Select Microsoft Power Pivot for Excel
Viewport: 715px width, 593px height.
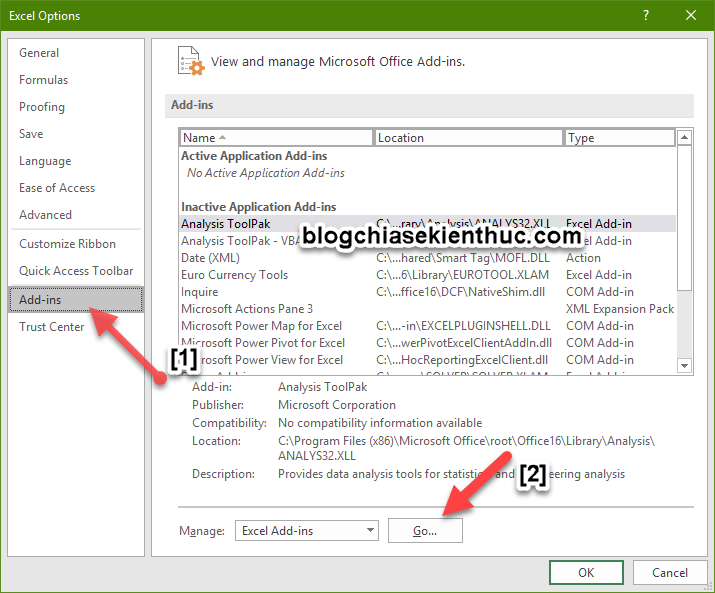coord(428,343)
